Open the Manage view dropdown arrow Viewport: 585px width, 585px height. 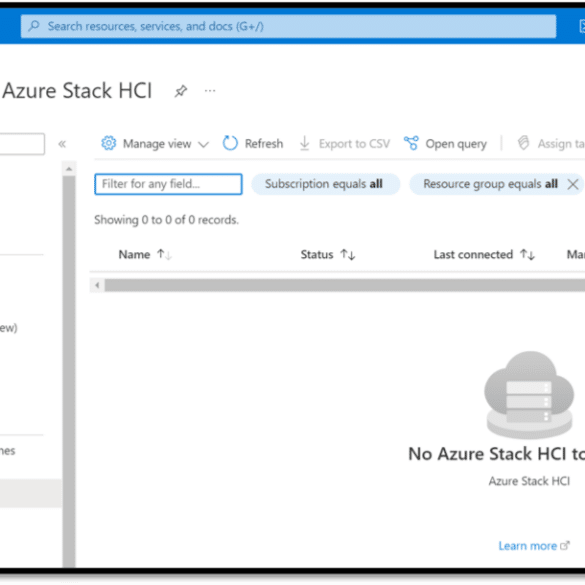pyautogui.click(x=203, y=144)
